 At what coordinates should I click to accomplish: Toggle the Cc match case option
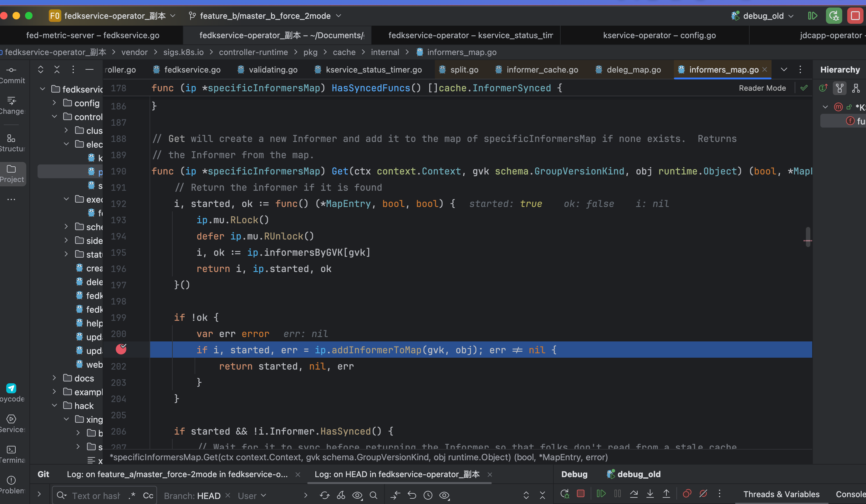click(x=148, y=496)
